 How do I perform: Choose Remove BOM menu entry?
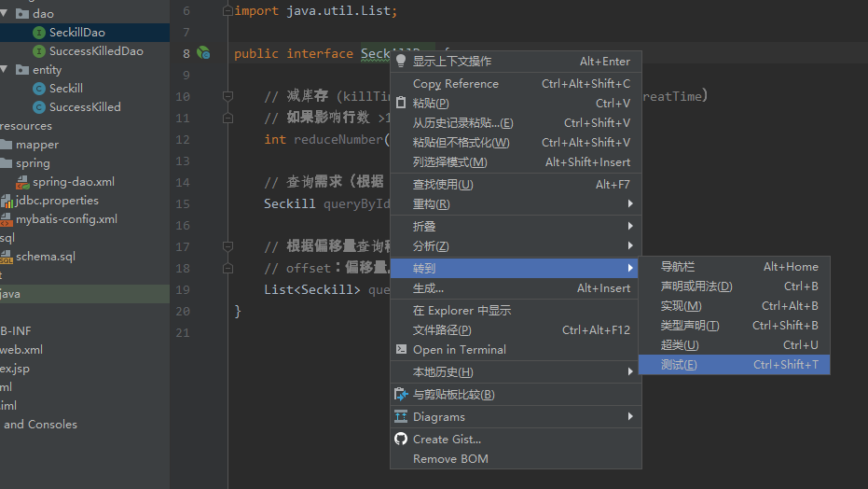(516, 458)
